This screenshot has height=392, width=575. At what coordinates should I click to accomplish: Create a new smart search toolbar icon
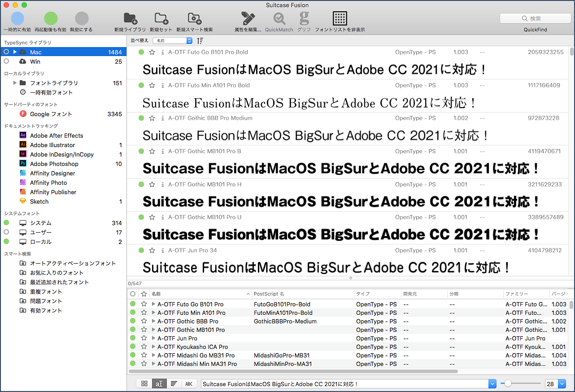coord(194,18)
